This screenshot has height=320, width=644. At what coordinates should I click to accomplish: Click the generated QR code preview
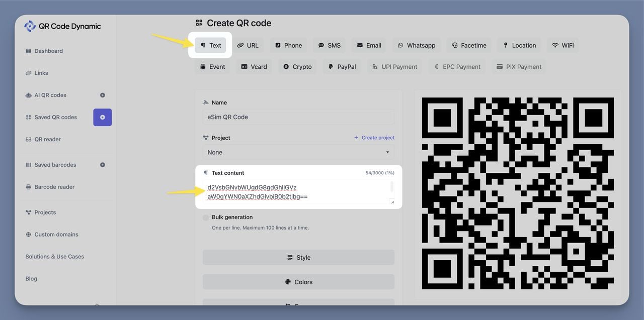[x=518, y=193]
